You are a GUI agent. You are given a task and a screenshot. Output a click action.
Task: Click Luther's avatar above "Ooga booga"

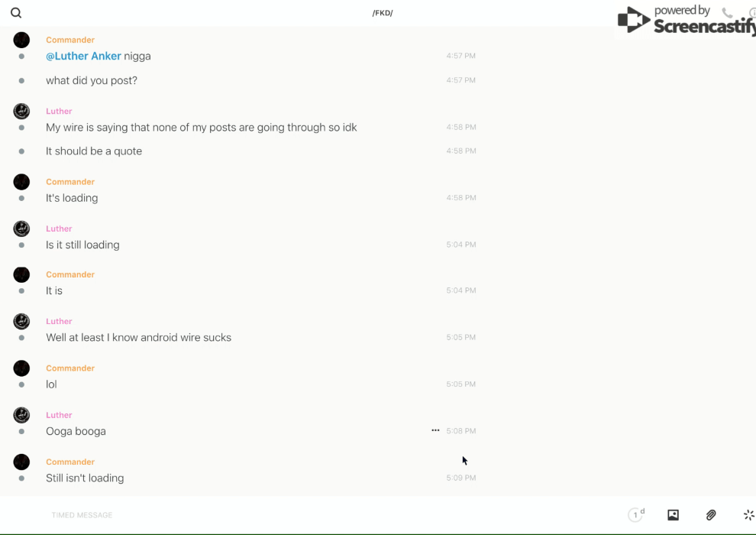tap(21, 415)
